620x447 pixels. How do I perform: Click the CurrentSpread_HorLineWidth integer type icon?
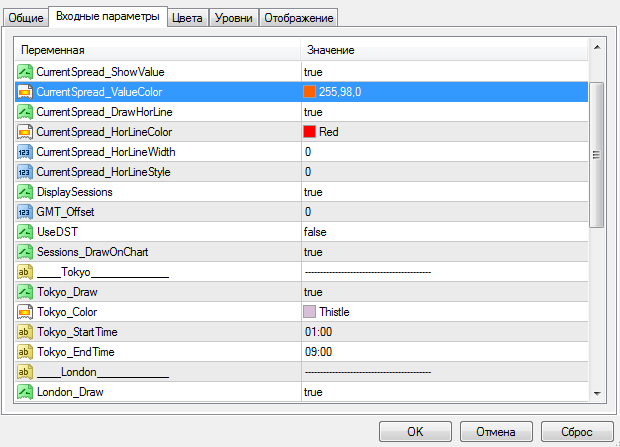(x=25, y=152)
